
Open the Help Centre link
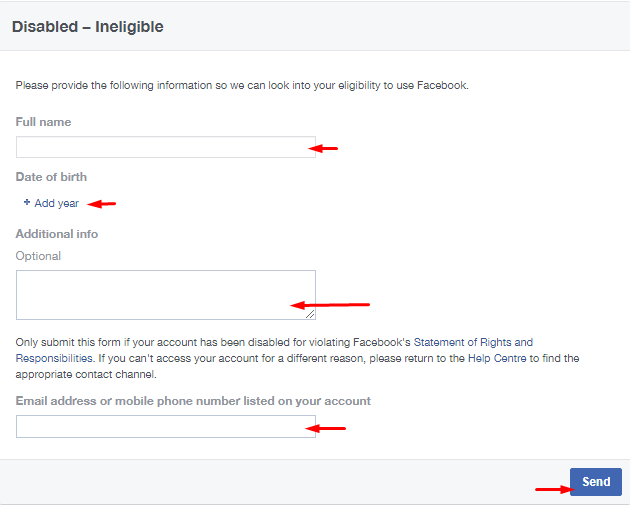pos(497,358)
